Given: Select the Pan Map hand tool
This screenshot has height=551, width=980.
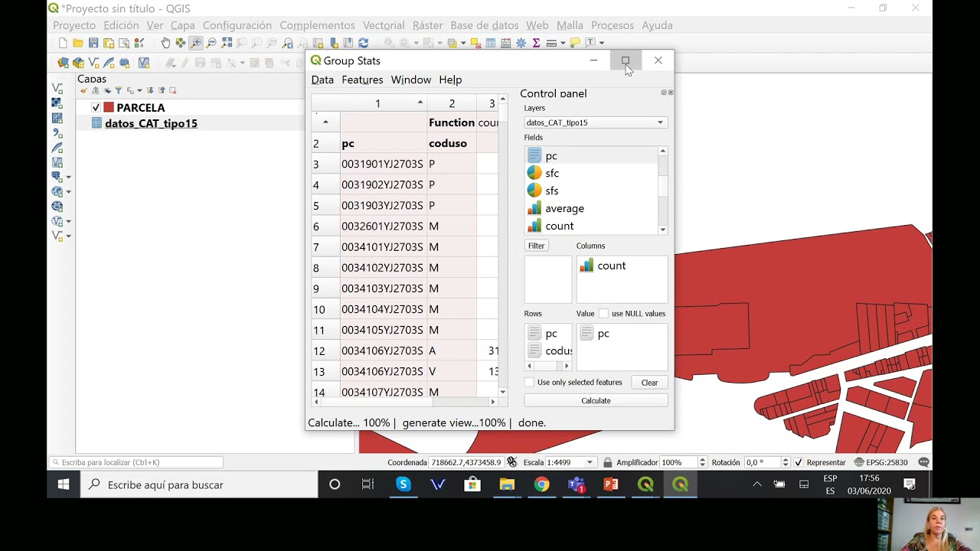Looking at the screenshot, I should click(165, 43).
